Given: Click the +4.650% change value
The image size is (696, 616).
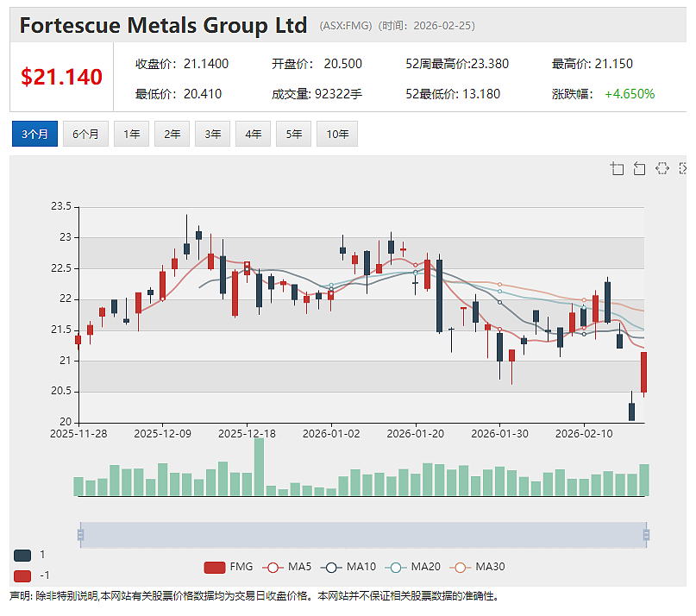Looking at the screenshot, I should [x=630, y=94].
